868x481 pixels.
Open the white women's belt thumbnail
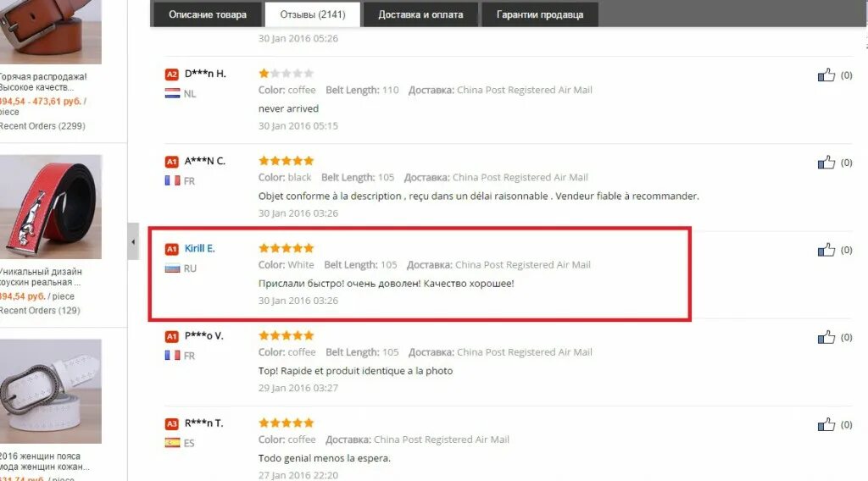[x=50, y=391]
